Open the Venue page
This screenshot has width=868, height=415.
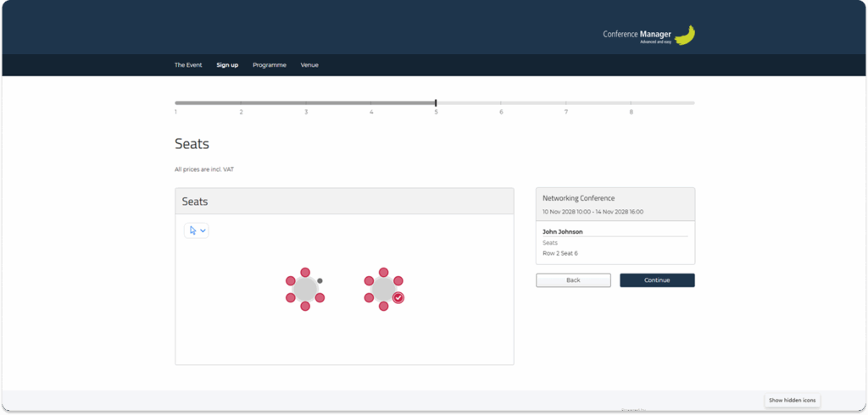coord(309,65)
